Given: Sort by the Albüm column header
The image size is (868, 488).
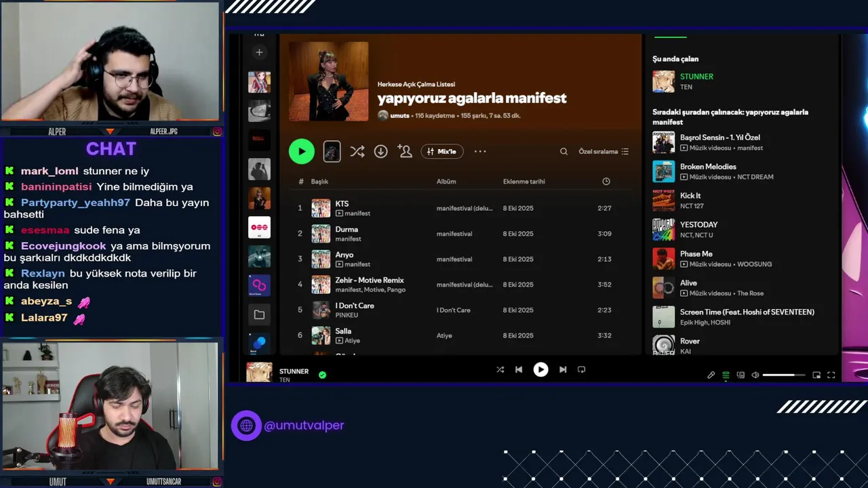Looking at the screenshot, I should tap(446, 181).
